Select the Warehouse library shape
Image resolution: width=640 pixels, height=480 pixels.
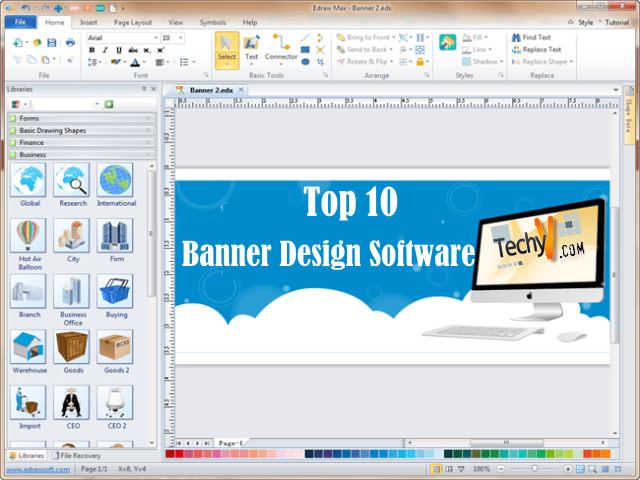[29, 348]
